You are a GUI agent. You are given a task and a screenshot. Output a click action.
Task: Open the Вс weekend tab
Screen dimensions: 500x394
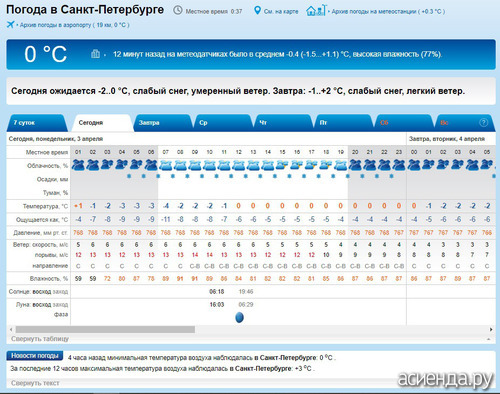click(x=464, y=123)
